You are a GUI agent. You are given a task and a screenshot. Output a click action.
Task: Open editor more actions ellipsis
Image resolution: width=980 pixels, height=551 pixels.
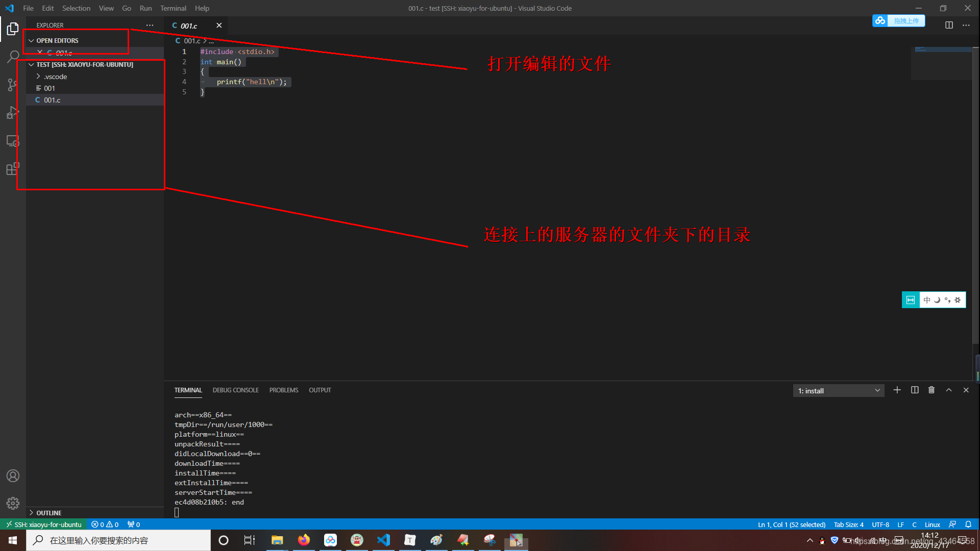coord(966,25)
